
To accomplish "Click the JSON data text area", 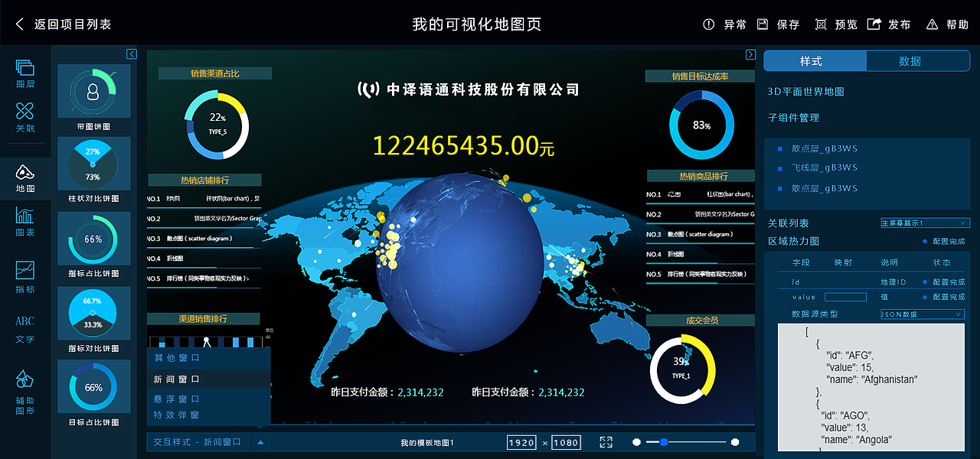I will 871,387.
